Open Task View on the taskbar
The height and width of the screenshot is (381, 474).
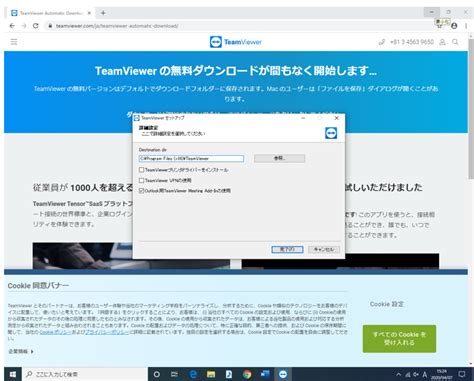tap(174, 374)
